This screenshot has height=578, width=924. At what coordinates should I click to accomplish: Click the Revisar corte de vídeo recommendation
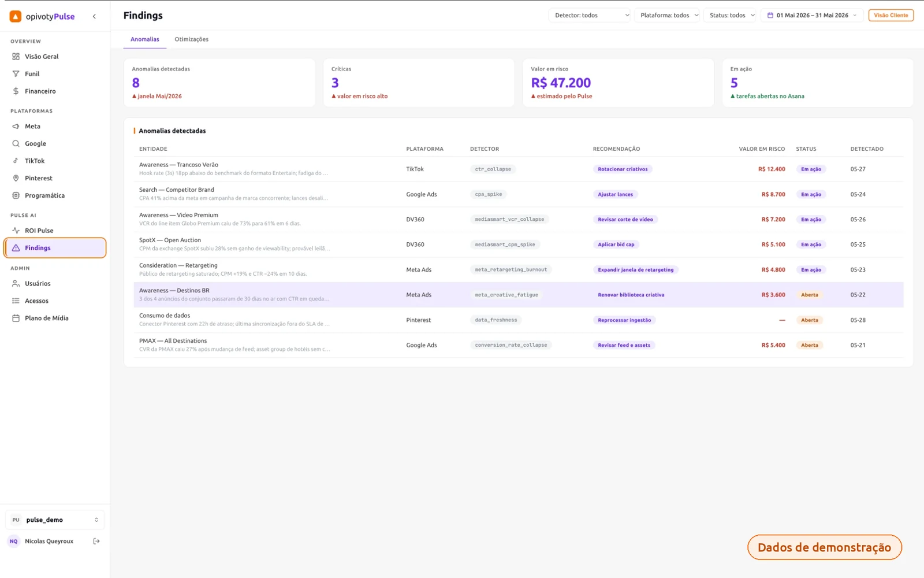tap(625, 220)
